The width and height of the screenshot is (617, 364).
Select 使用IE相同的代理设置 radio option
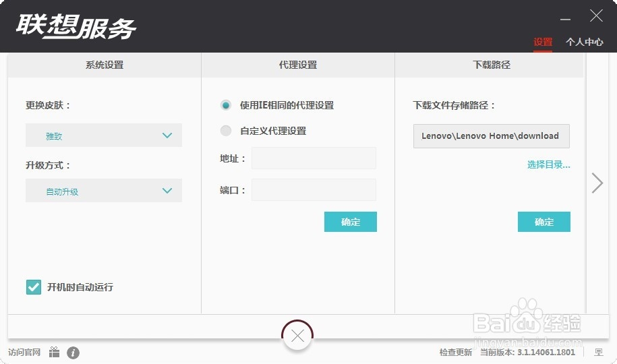(225, 105)
